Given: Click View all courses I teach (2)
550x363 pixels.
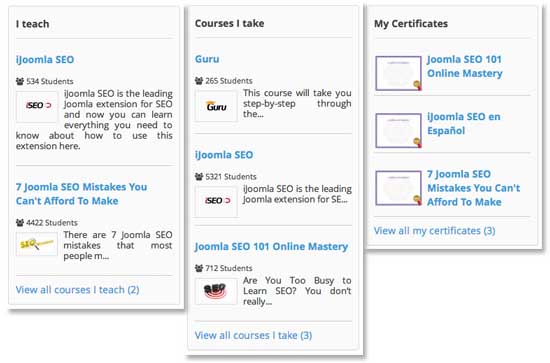Looking at the screenshot, I should [x=78, y=290].
